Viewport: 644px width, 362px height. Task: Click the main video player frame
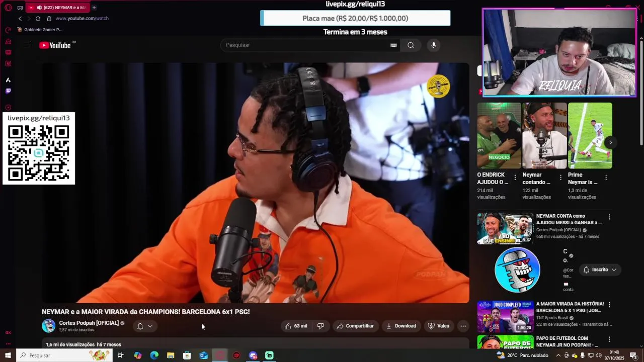point(256,183)
